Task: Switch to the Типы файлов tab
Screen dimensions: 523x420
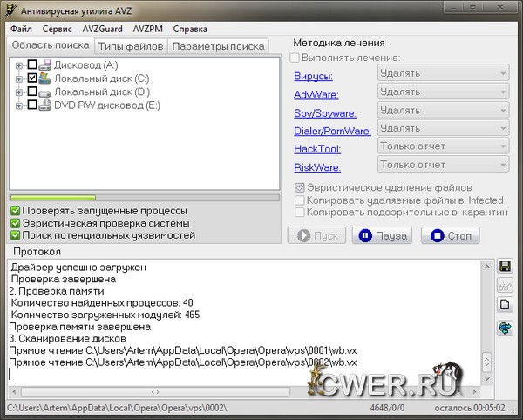Action: (129, 45)
